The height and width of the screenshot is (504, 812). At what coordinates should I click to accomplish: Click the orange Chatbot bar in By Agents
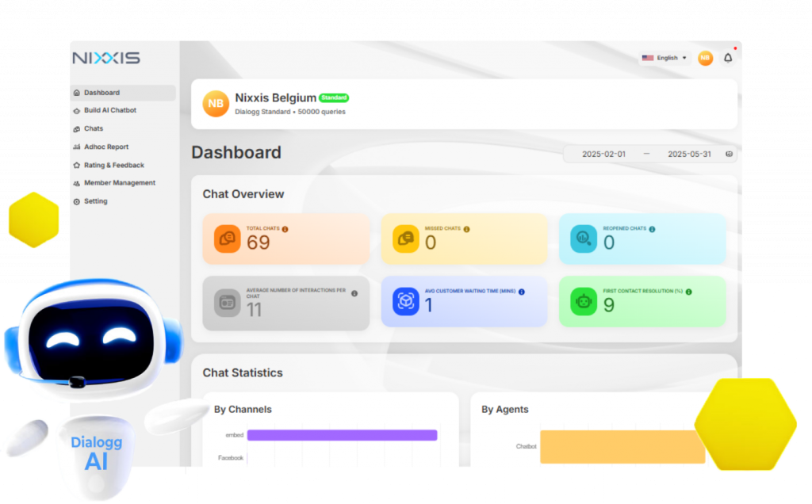pos(622,447)
